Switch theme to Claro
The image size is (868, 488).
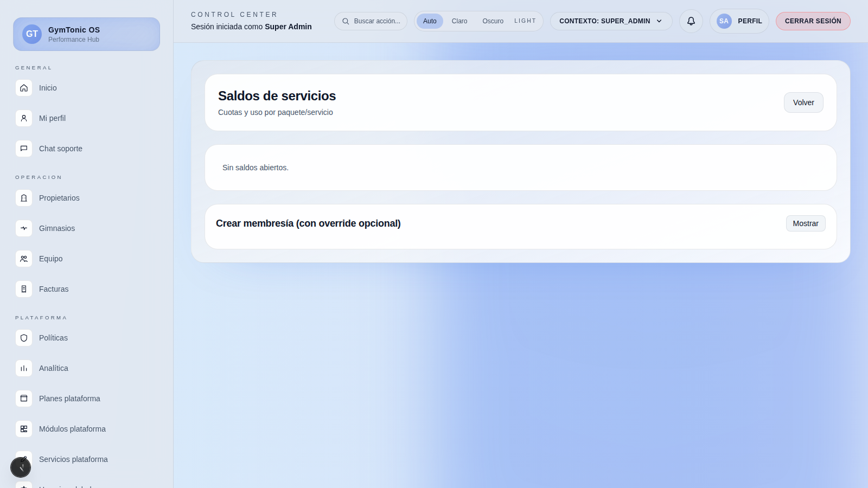[459, 21]
